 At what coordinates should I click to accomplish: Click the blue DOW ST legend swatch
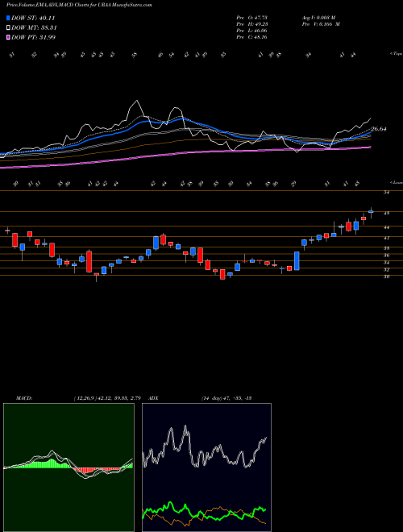click(x=9, y=19)
